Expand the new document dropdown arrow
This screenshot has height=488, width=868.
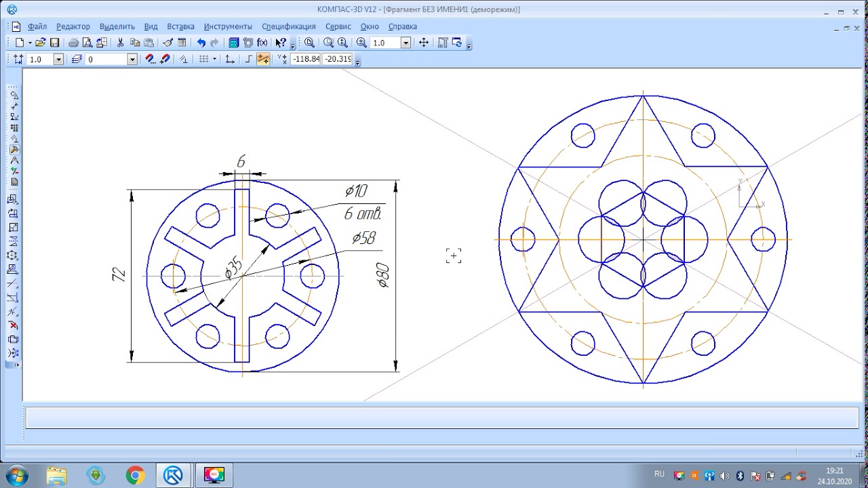click(30, 43)
